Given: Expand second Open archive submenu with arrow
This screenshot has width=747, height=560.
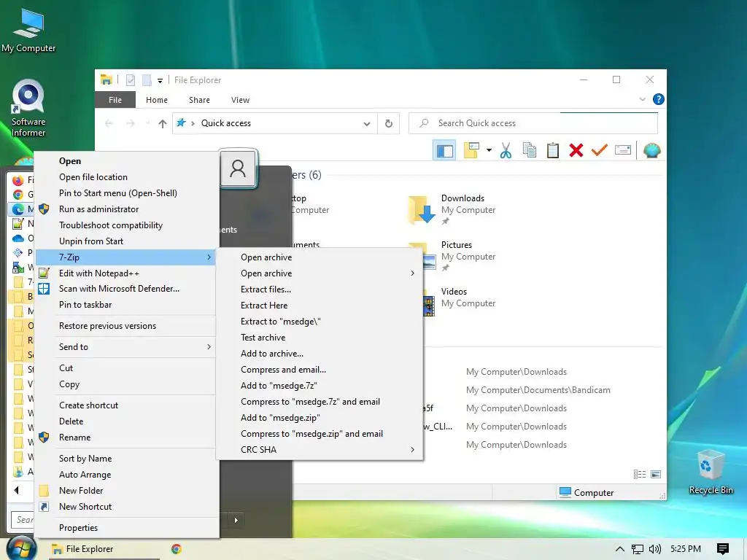Looking at the screenshot, I should [413, 273].
